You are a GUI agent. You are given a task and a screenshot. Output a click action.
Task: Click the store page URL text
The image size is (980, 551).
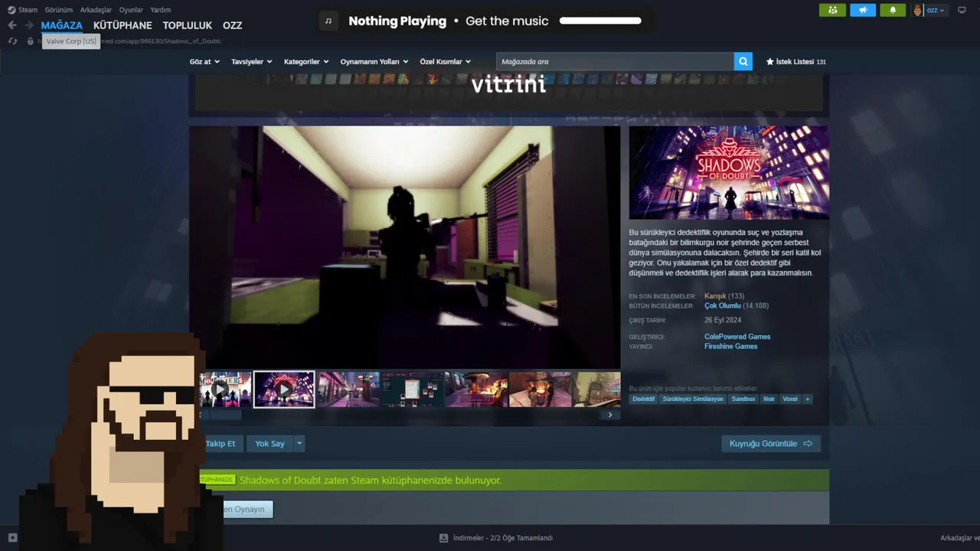pos(161,41)
